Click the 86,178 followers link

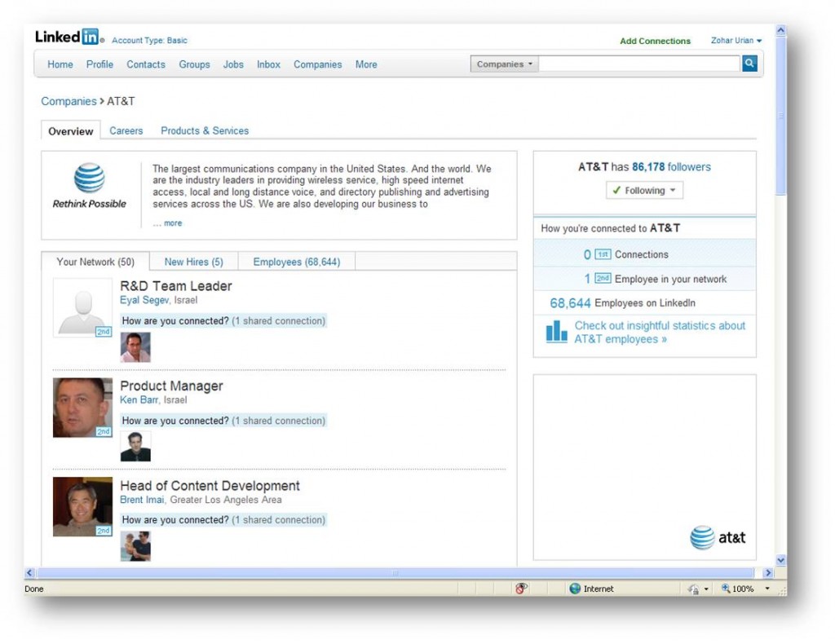click(671, 167)
